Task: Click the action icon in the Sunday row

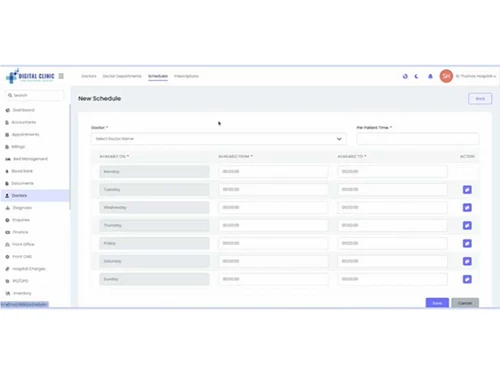Action: click(x=467, y=279)
